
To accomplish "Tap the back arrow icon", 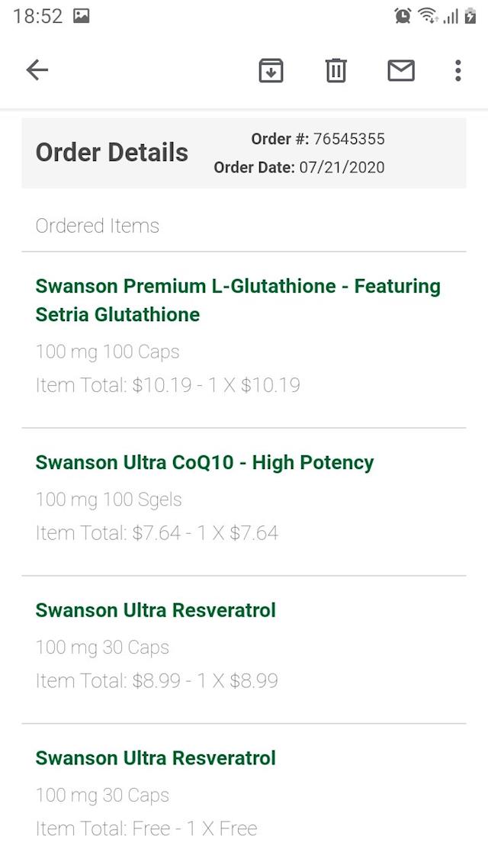I will pyautogui.click(x=37, y=70).
